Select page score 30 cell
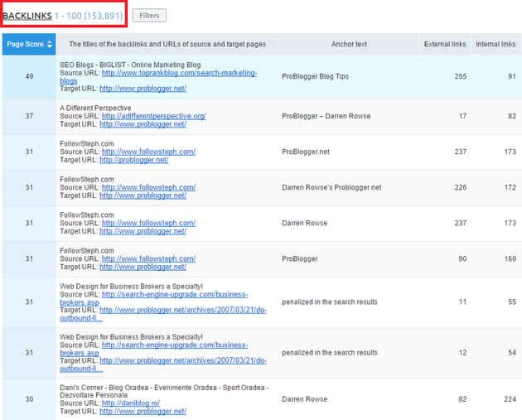The width and height of the screenshot is (522, 420). point(29,399)
